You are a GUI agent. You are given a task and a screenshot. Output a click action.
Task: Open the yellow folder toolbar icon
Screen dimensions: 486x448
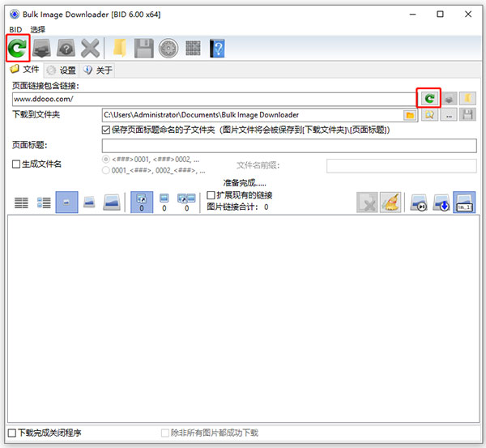coord(120,48)
